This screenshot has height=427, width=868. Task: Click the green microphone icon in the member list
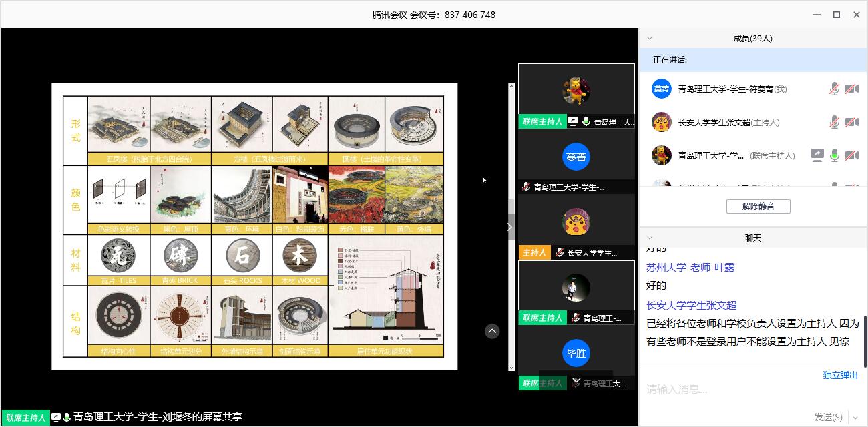(834, 155)
